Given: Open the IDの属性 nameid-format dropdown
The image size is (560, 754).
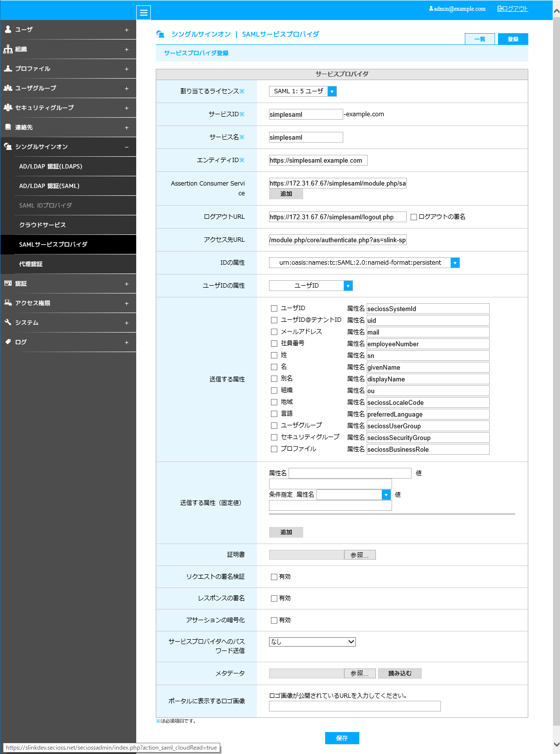Looking at the screenshot, I should tap(364, 263).
